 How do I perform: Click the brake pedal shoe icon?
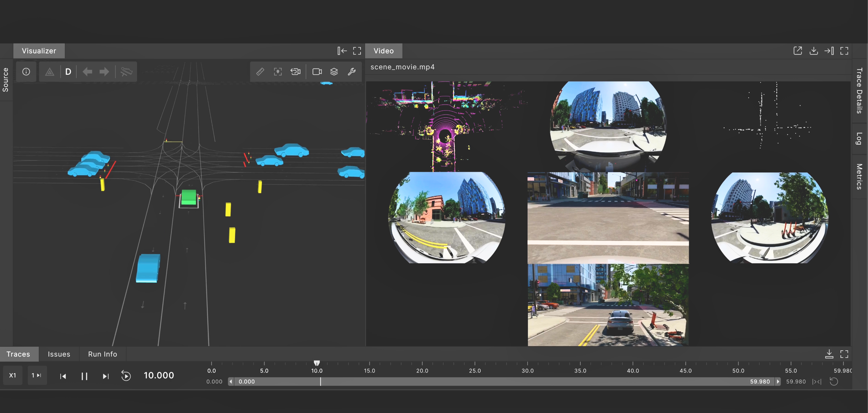[x=126, y=72]
